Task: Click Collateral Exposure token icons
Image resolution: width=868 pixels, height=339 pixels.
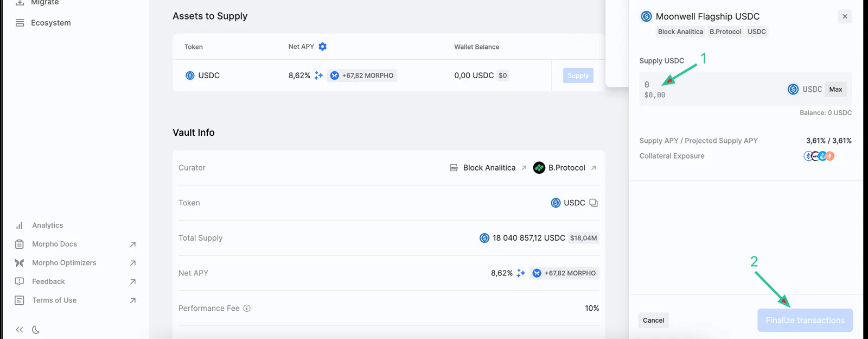Action: pyautogui.click(x=819, y=156)
